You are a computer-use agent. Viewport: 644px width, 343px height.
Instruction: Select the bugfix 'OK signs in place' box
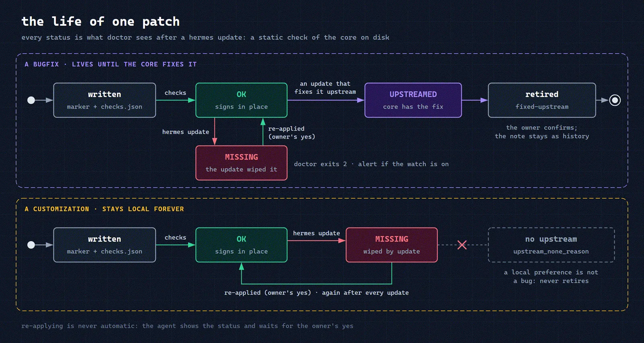[242, 100]
